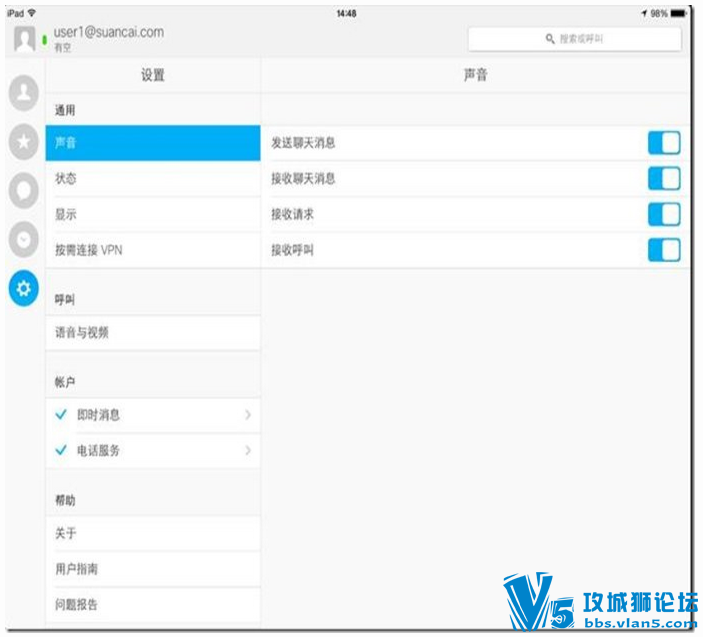Tap the 有空 status text

pos(63,47)
